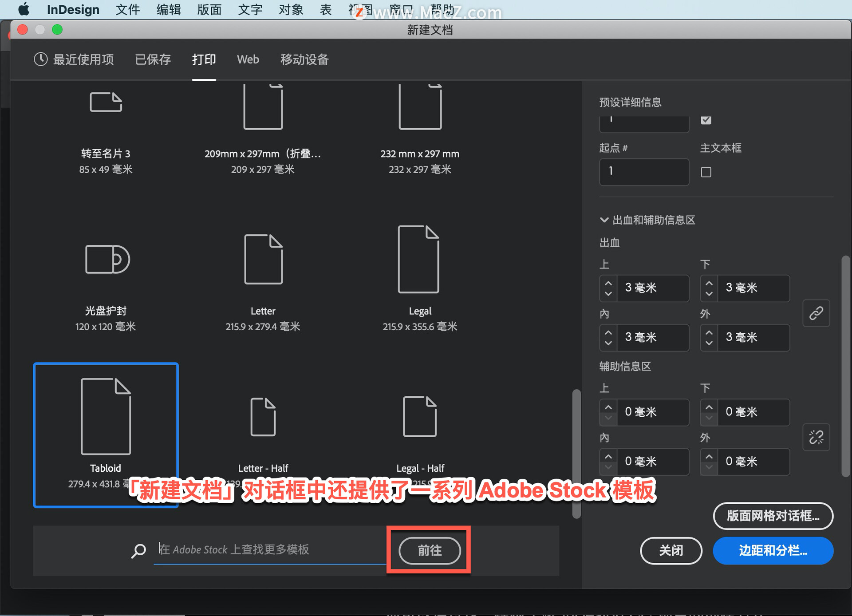Select the 光盘护封 disc cover preset icon
This screenshot has width=852, height=616.
107,259
